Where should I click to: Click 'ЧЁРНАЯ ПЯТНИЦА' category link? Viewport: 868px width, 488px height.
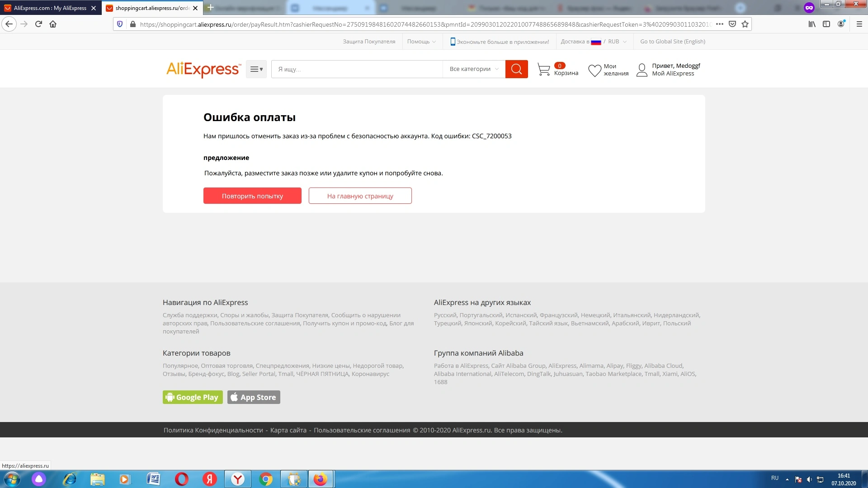[x=322, y=374]
